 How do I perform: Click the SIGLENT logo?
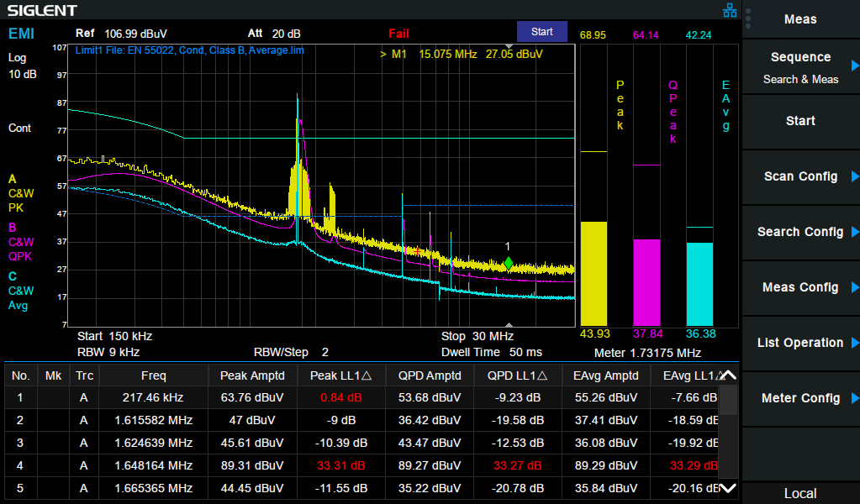[x=42, y=10]
